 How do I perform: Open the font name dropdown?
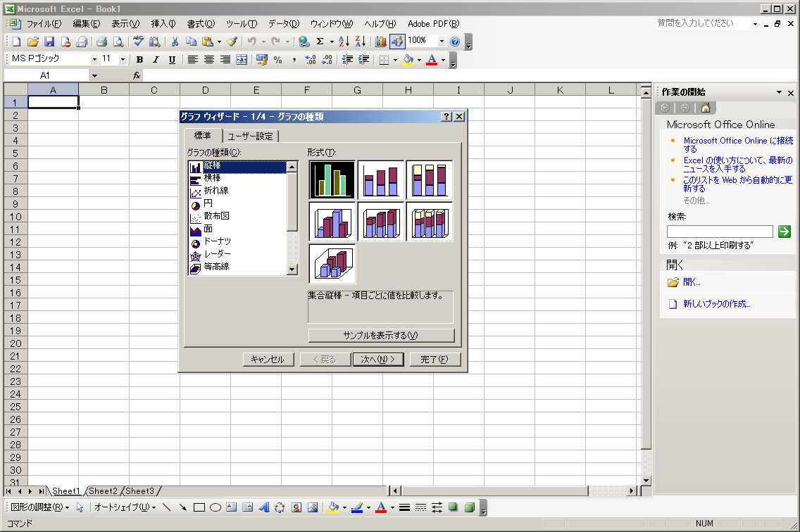[94, 60]
